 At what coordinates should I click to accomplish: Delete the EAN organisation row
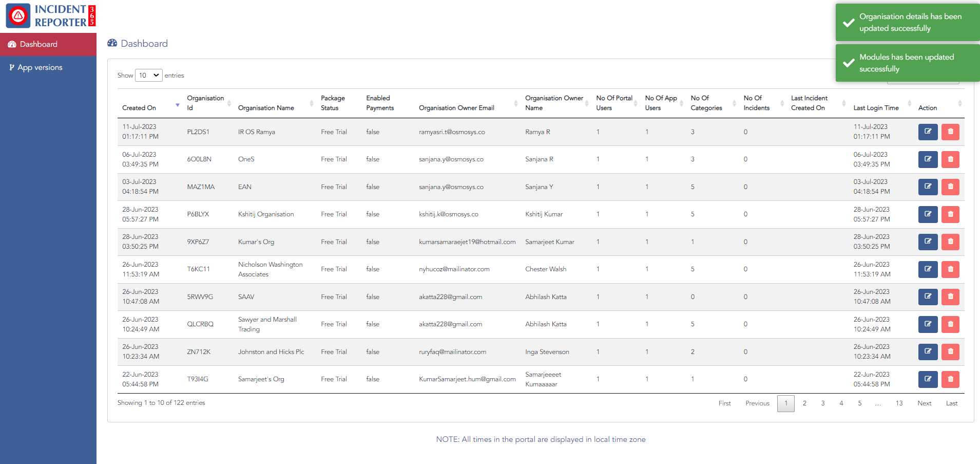(950, 187)
